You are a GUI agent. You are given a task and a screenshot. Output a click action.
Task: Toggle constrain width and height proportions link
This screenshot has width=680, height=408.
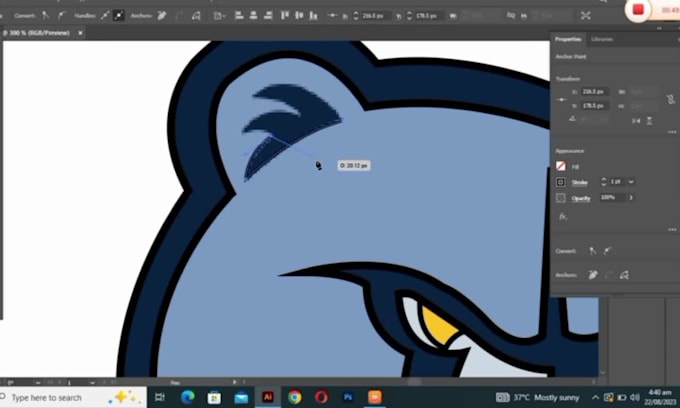[x=670, y=99]
